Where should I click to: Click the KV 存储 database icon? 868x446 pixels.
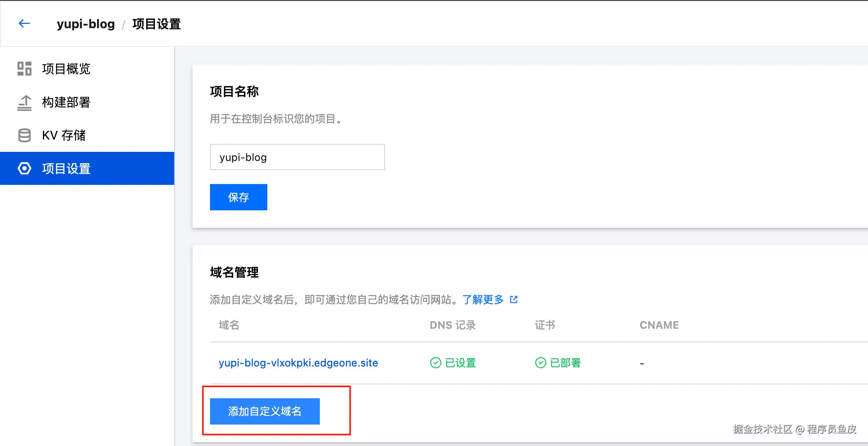tap(24, 135)
